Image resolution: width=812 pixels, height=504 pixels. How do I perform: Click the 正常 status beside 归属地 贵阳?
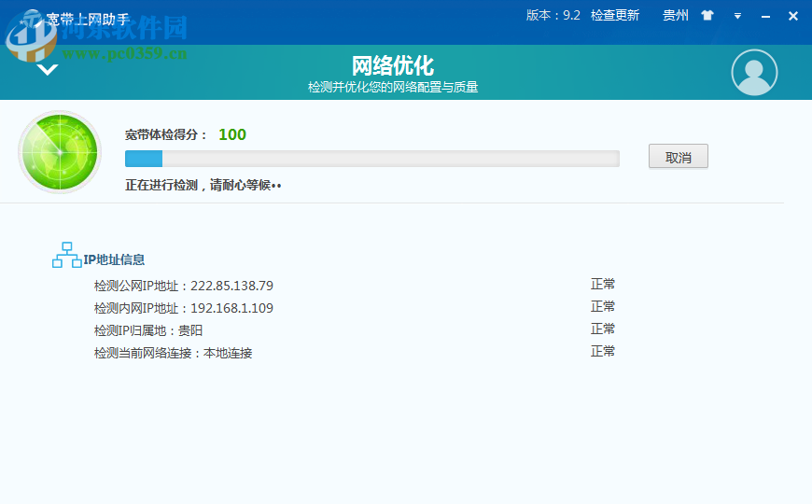(x=603, y=329)
